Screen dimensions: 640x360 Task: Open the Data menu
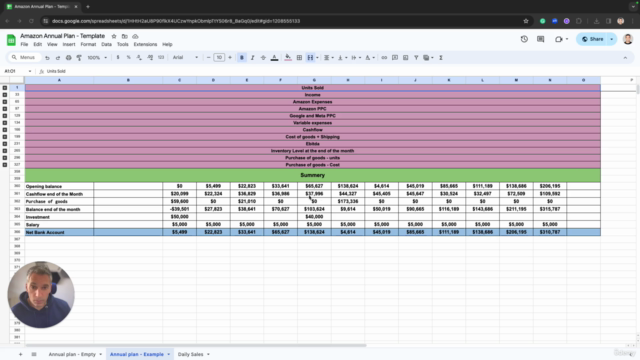[106, 44]
